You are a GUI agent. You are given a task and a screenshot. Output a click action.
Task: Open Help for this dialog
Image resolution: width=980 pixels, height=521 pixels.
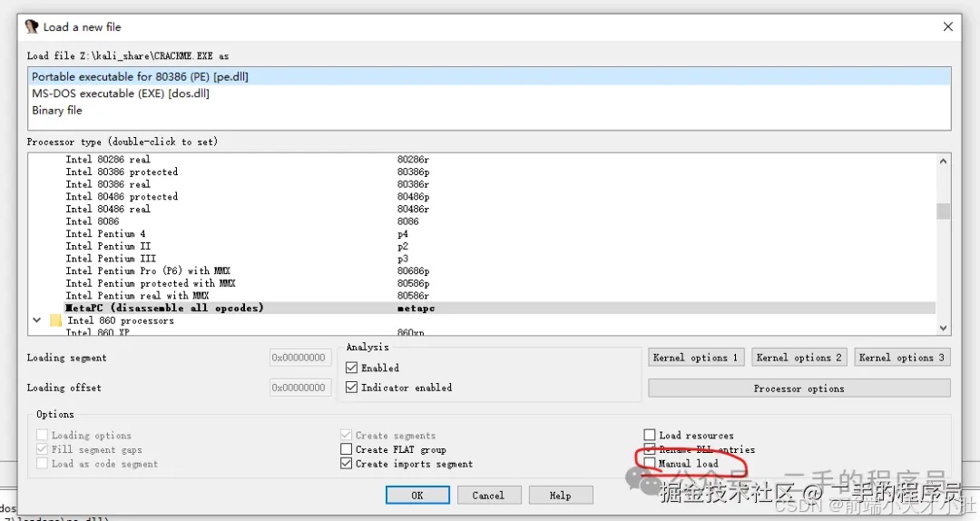pos(560,496)
